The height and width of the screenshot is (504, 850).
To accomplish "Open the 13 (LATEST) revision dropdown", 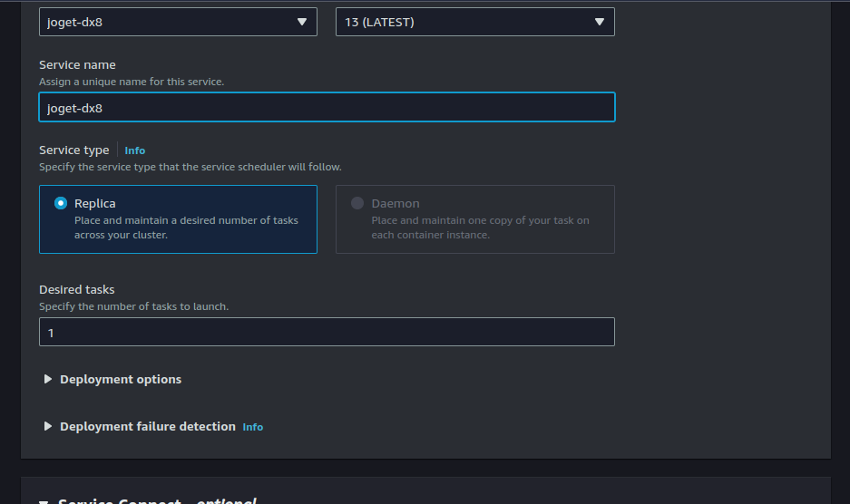I will coord(474,22).
